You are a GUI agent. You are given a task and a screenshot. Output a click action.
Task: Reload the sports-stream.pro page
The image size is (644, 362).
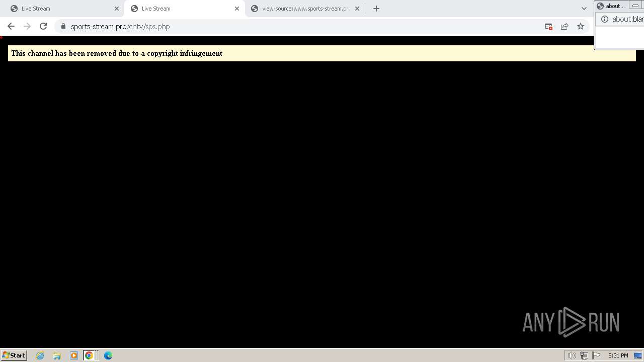(x=43, y=26)
